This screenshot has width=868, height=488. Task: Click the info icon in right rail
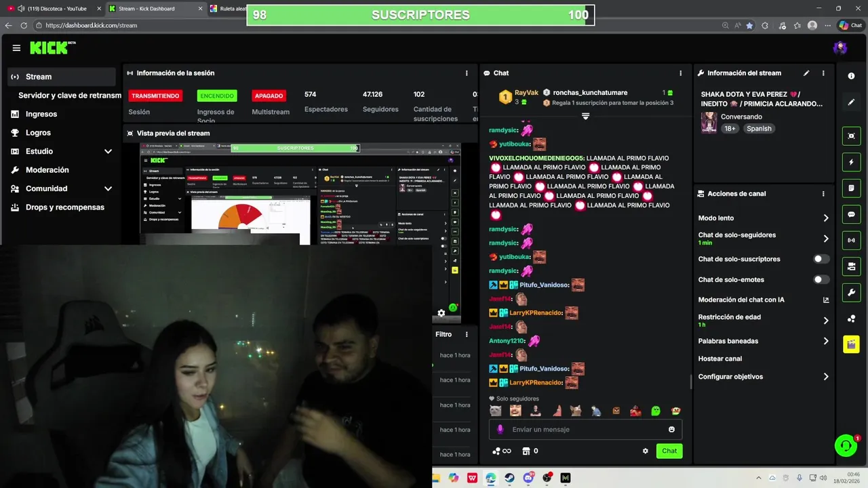click(x=851, y=76)
